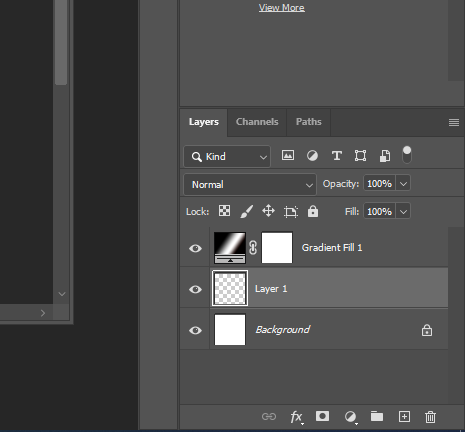This screenshot has width=465, height=432.
Task: Switch to the Channels tab
Action: point(257,122)
